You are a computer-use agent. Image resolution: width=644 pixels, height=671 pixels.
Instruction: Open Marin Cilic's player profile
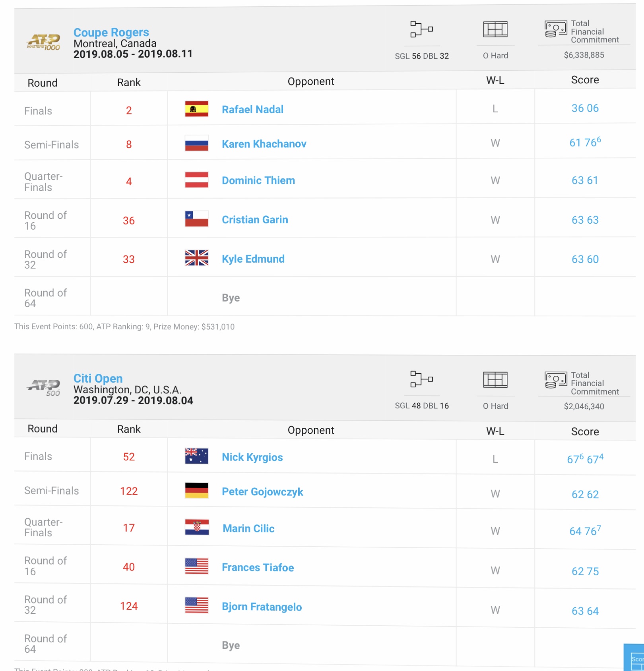248,528
